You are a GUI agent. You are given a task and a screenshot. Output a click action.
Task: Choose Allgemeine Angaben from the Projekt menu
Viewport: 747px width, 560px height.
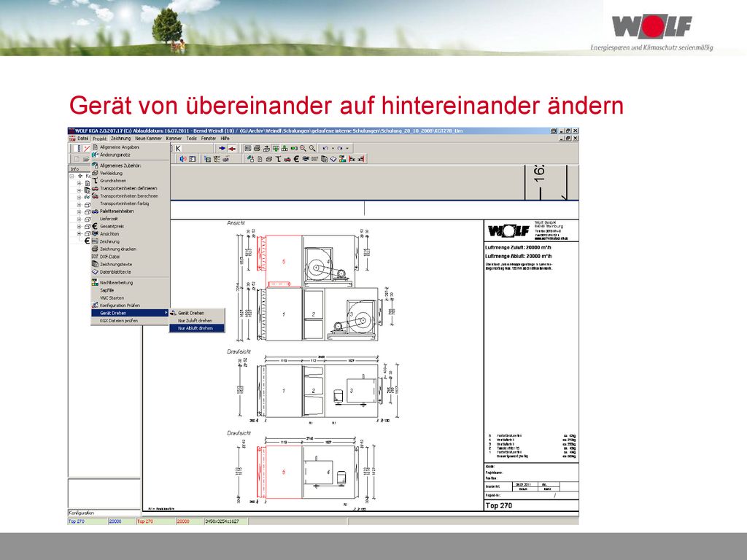click(x=130, y=147)
